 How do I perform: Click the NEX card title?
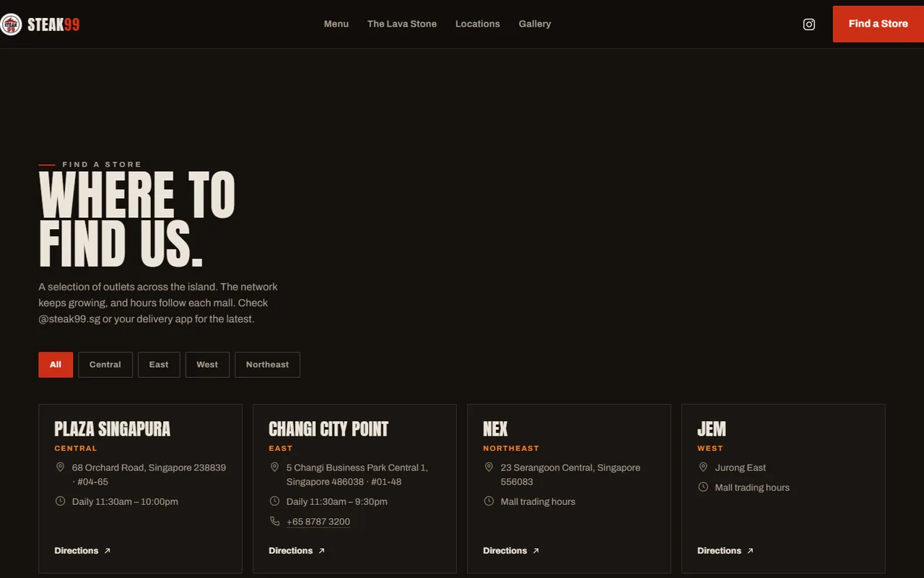point(495,429)
